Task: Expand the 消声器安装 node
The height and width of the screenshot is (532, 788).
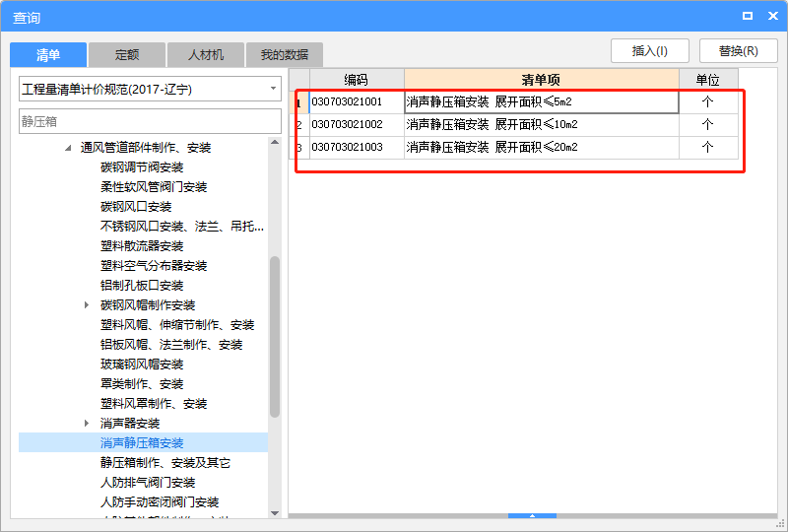Action: (87, 424)
